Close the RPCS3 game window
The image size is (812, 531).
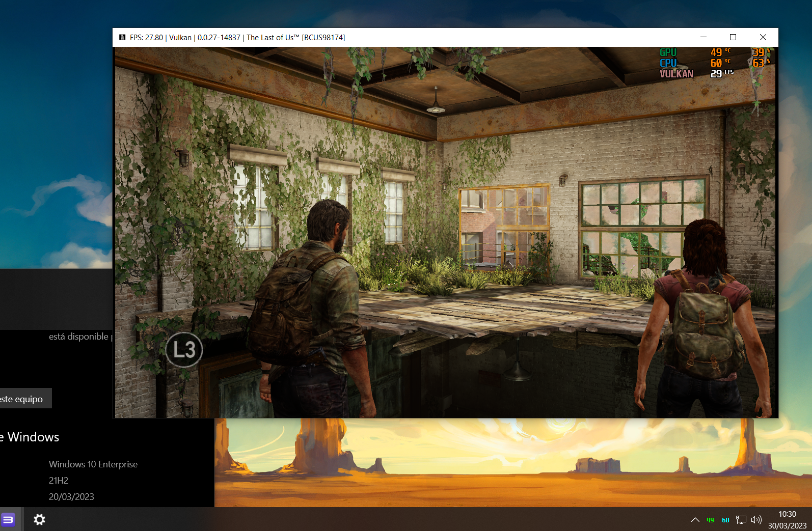coord(763,37)
